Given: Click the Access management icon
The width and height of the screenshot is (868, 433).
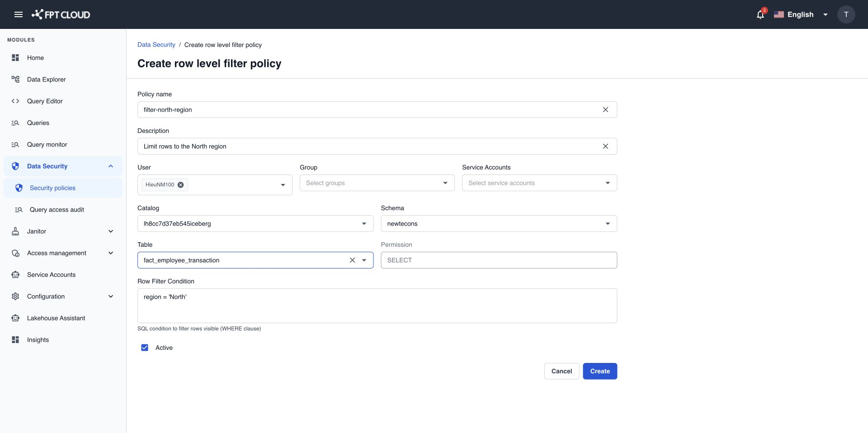Looking at the screenshot, I should 15,253.
